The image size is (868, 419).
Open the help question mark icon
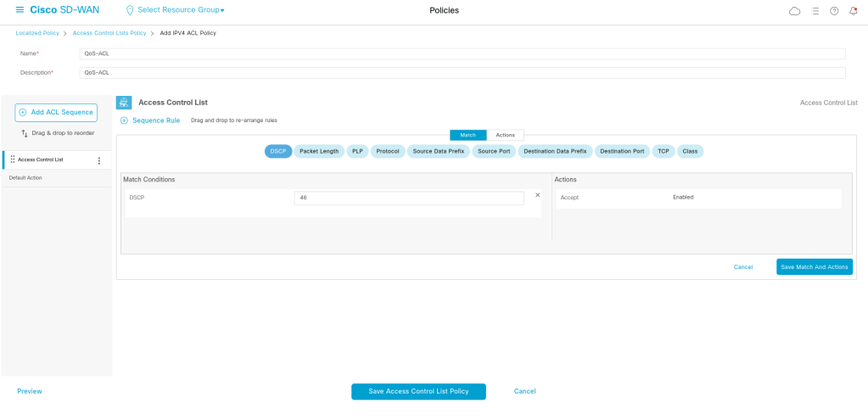point(834,11)
